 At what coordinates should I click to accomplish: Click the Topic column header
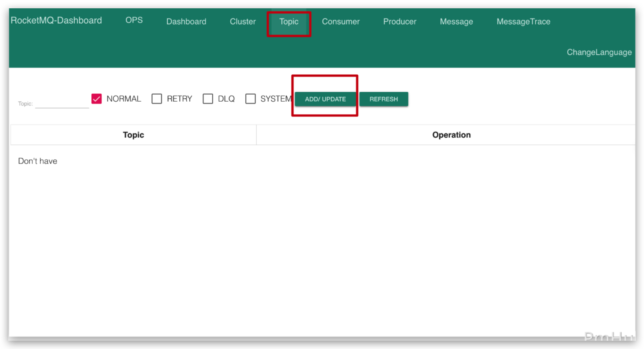[133, 134]
